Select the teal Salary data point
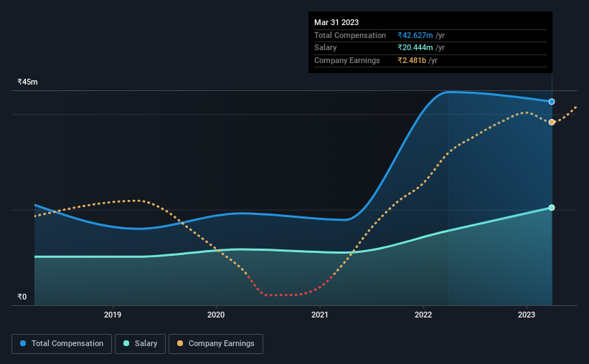This screenshot has width=589, height=364. click(552, 208)
